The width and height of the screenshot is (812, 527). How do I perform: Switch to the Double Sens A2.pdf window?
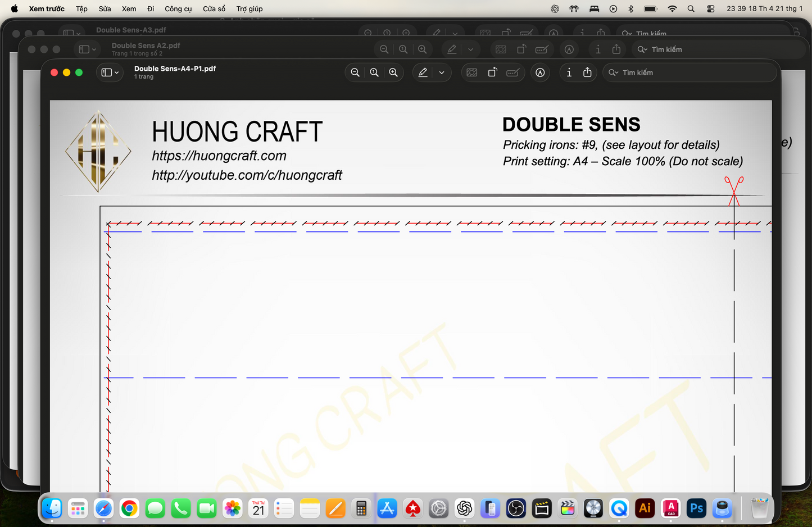click(x=146, y=46)
